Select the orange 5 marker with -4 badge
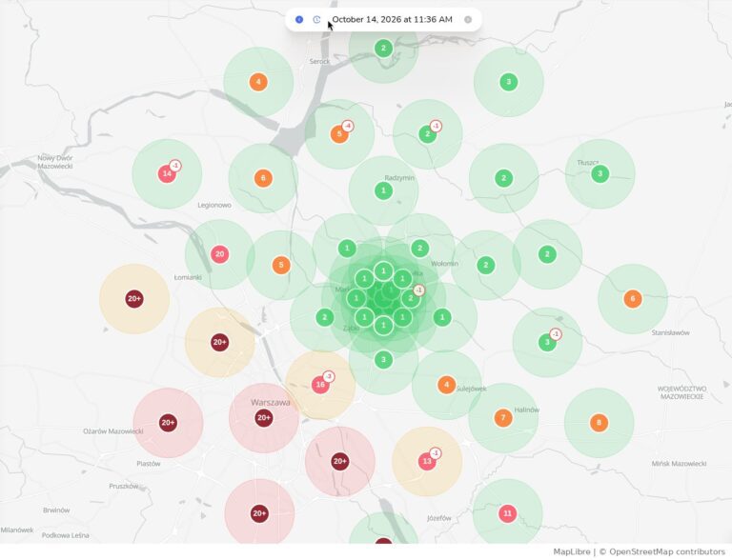 pos(339,134)
